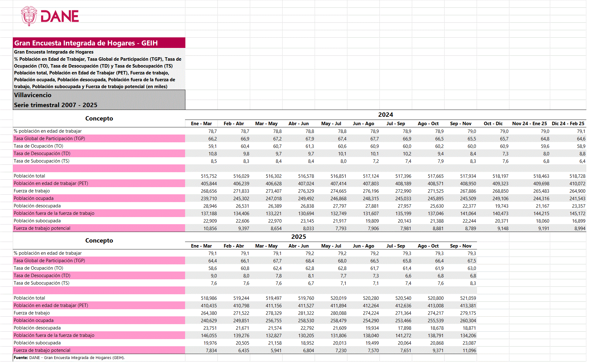Screen dimensions: 591x364
Task: Select the Oct - Dic column header
Action: (x=493, y=124)
